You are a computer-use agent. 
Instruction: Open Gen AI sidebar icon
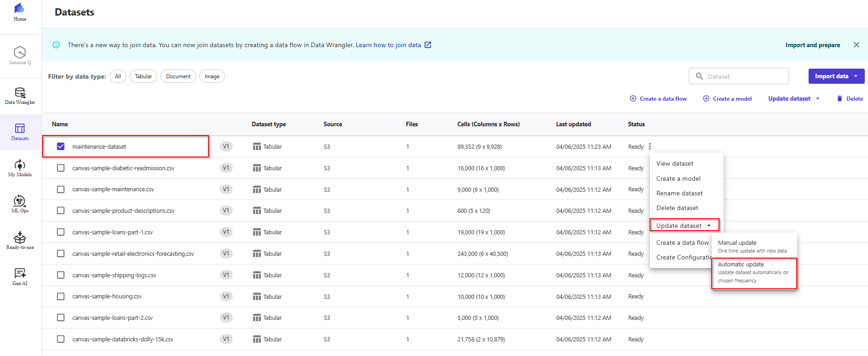pos(20,276)
